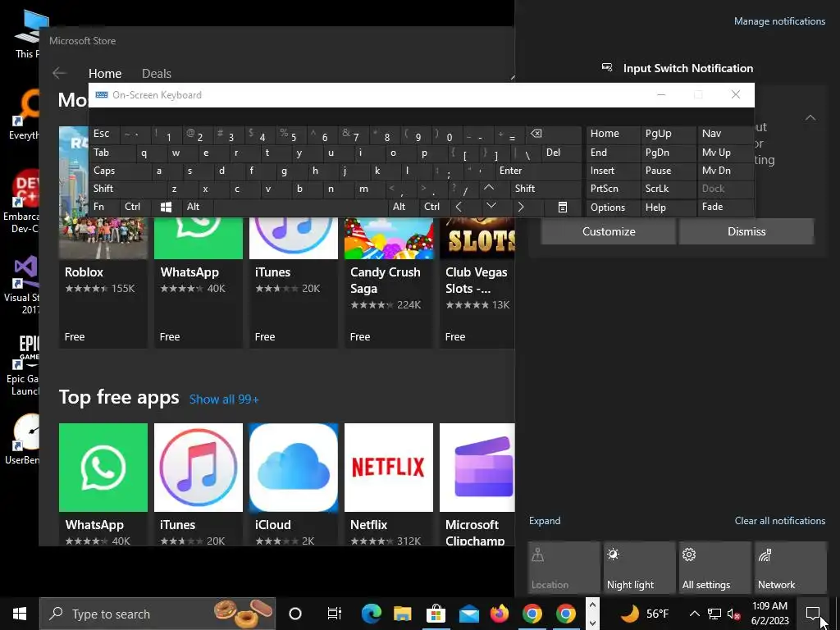Click the Windows logo key on On-Screen Keyboard
The height and width of the screenshot is (630, 840).
(x=166, y=207)
